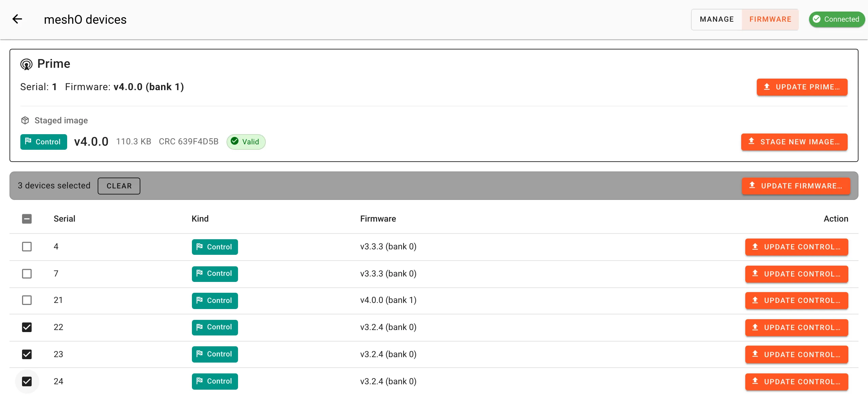Switch to the Firmware tab

(770, 19)
